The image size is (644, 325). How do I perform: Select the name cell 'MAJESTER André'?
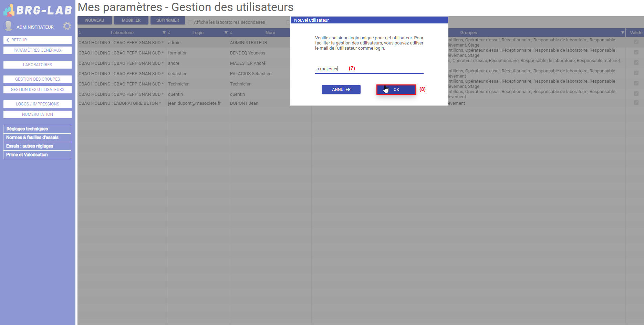point(248,63)
